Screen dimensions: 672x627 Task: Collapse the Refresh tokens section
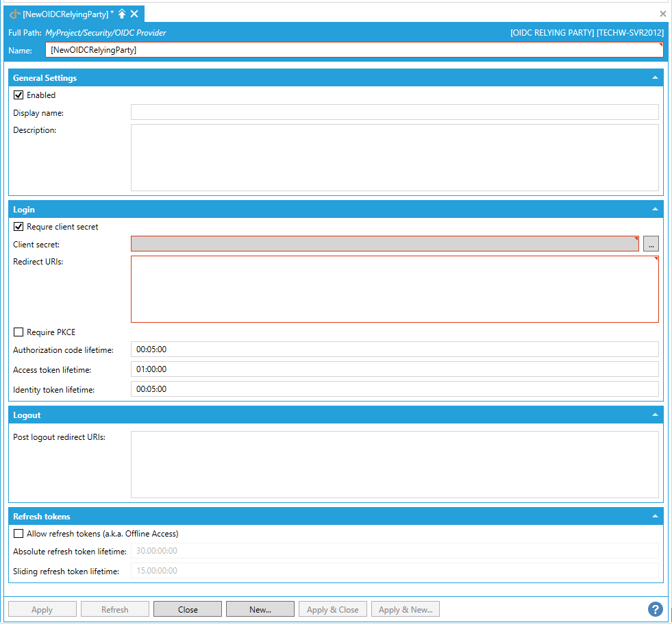[x=655, y=517]
